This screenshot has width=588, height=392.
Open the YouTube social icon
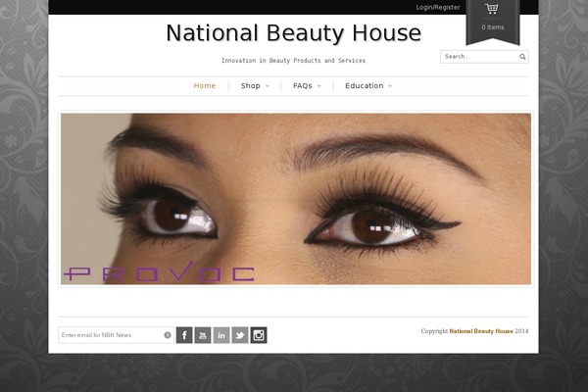click(203, 335)
